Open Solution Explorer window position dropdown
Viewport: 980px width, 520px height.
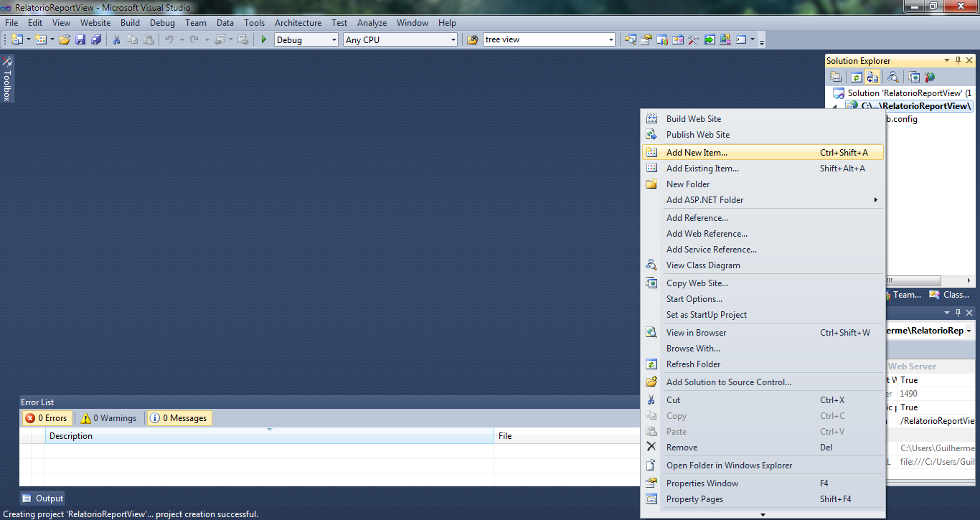click(x=947, y=60)
